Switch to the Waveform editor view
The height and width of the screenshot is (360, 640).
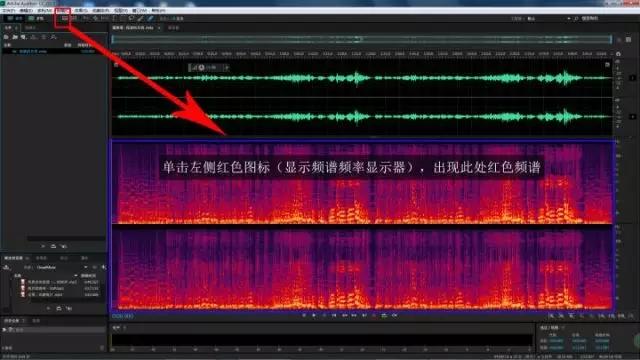tap(15, 18)
